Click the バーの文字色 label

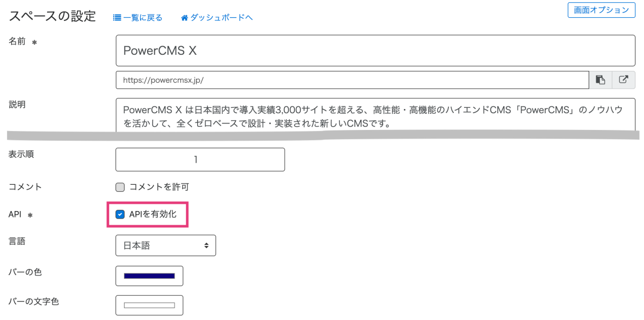click(x=34, y=302)
